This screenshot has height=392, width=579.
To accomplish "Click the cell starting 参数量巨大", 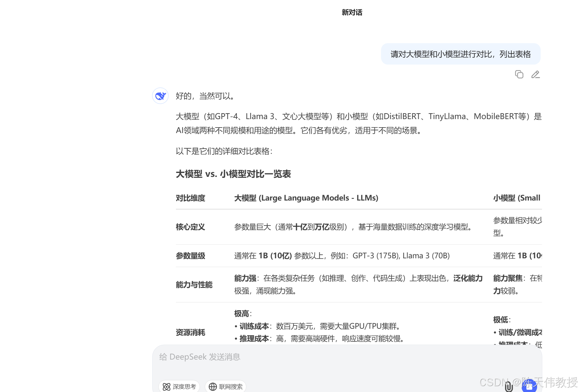I will point(354,227).
